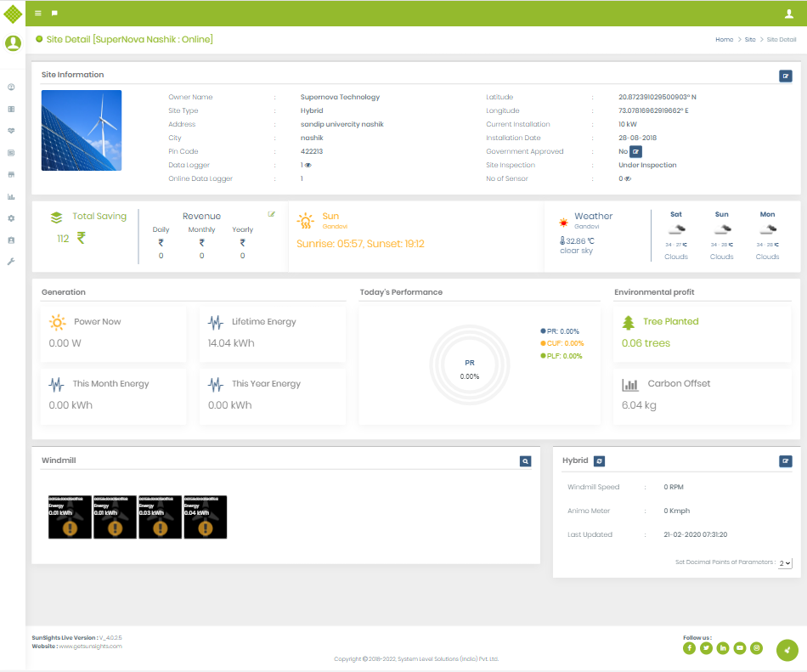This screenshot has width=807, height=672.
Task: Toggle the eye icon beside Data Logger count
Action: 308,165
